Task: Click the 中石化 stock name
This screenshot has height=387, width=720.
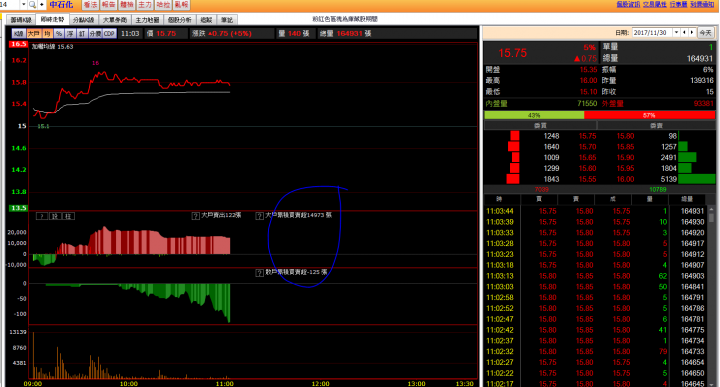Action: point(62,5)
